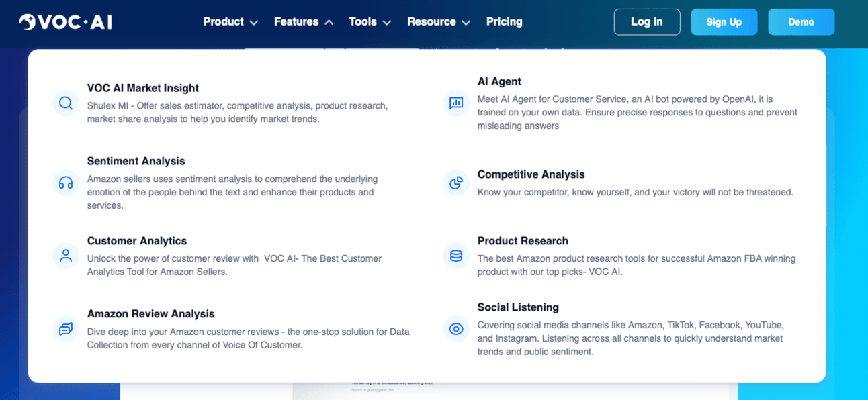Click the person icon for Customer Analytics
This screenshot has width=868, height=400.
pos(66,256)
